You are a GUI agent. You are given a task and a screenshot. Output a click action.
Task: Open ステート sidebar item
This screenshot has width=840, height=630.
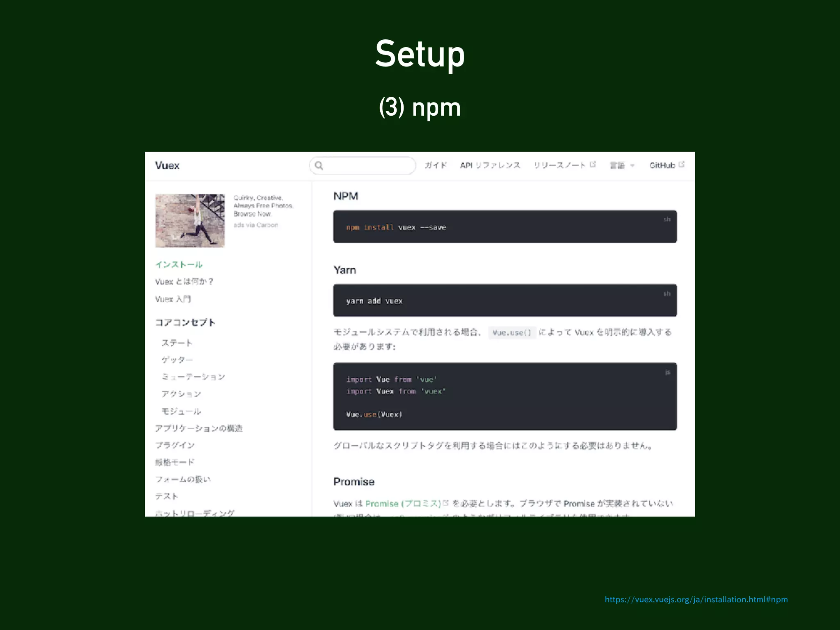point(177,343)
